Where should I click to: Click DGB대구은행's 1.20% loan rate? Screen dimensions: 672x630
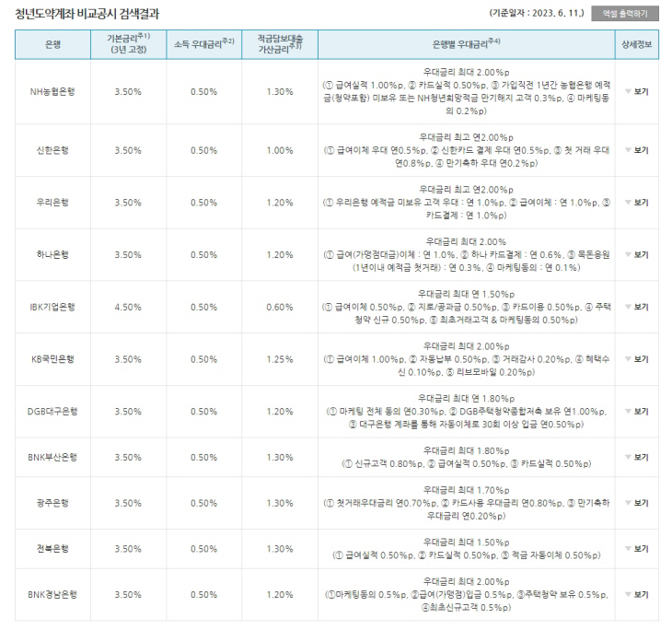(x=280, y=412)
